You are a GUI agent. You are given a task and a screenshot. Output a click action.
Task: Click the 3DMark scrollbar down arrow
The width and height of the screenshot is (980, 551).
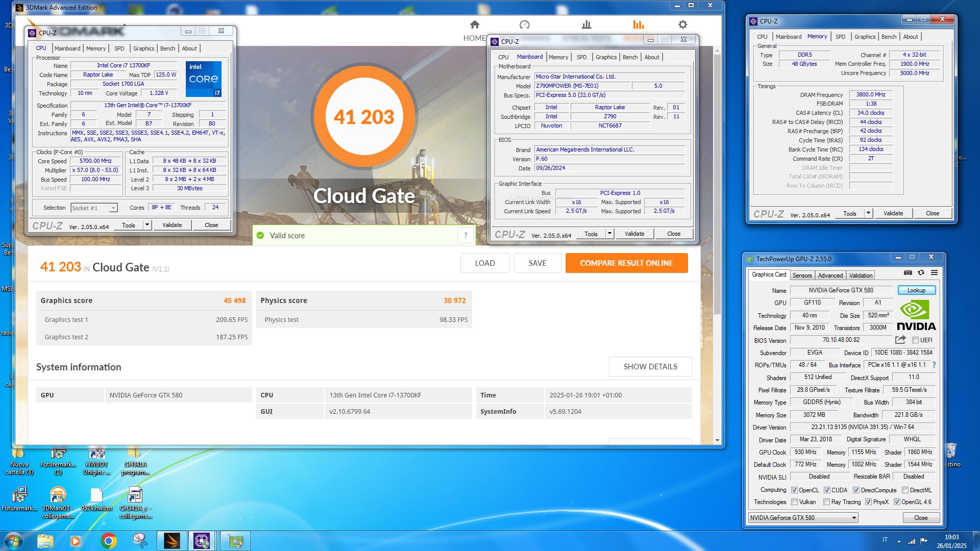point(717,440)
